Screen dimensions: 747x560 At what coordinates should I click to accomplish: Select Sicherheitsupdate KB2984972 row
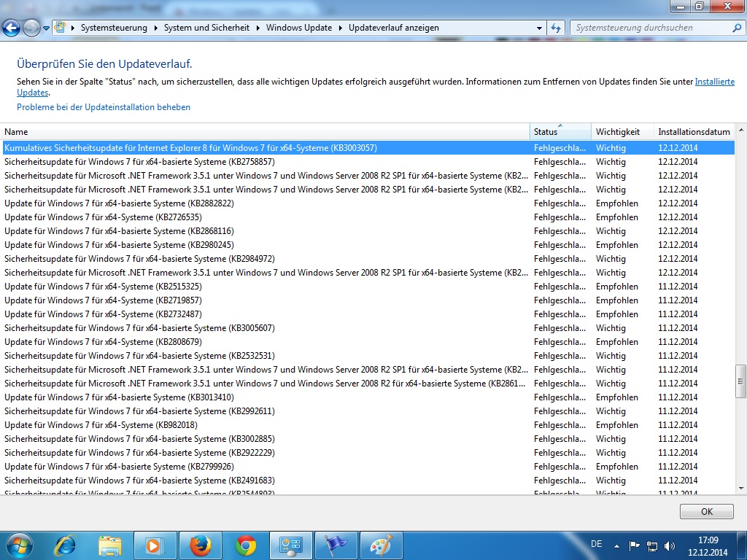click(x=368, y=259)
